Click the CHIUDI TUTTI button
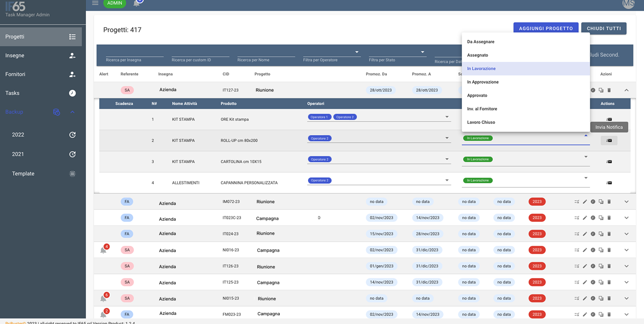This screenshot has height=324, width=644. tap(604, 28)
